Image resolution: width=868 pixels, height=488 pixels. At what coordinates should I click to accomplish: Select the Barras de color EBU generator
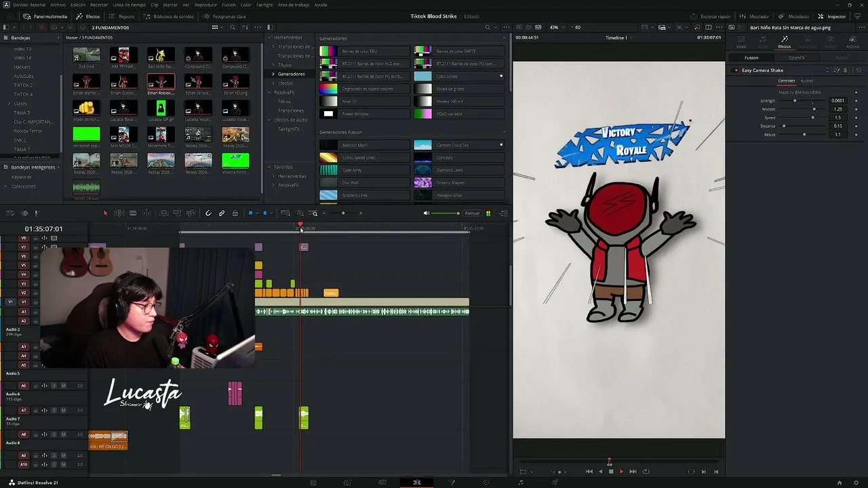pos(364,52)
